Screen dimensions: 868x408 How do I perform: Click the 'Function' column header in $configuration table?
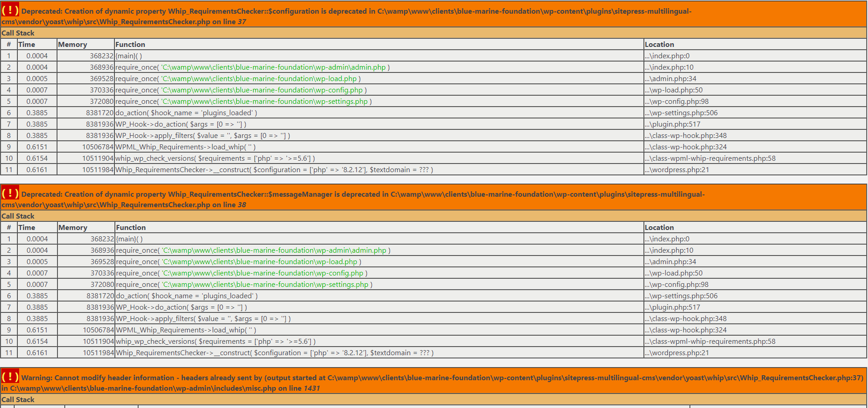[130, 44]
